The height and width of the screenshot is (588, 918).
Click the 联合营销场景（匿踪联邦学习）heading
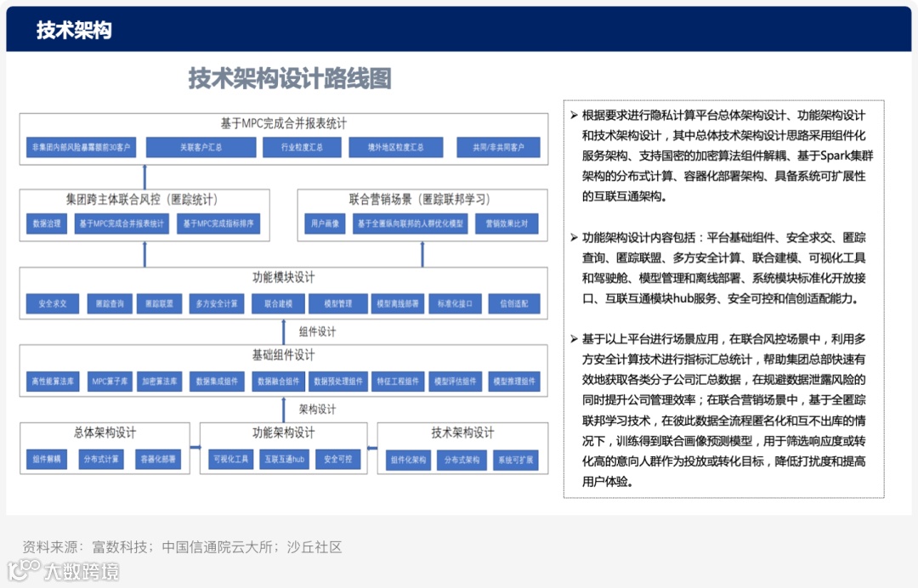tap(420, 200)
